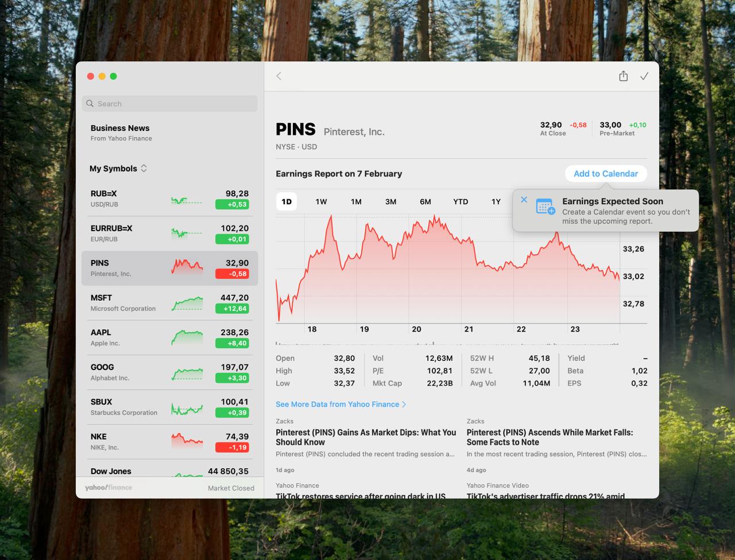The height and width of the screenshot is (560, 735).
Task: Select the RUB=X symbol row
Action: point(169,199)
